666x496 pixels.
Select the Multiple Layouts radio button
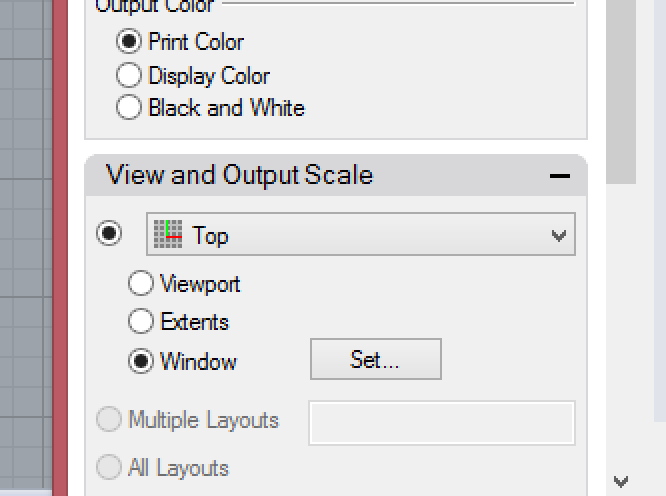[x=109, y=420]
